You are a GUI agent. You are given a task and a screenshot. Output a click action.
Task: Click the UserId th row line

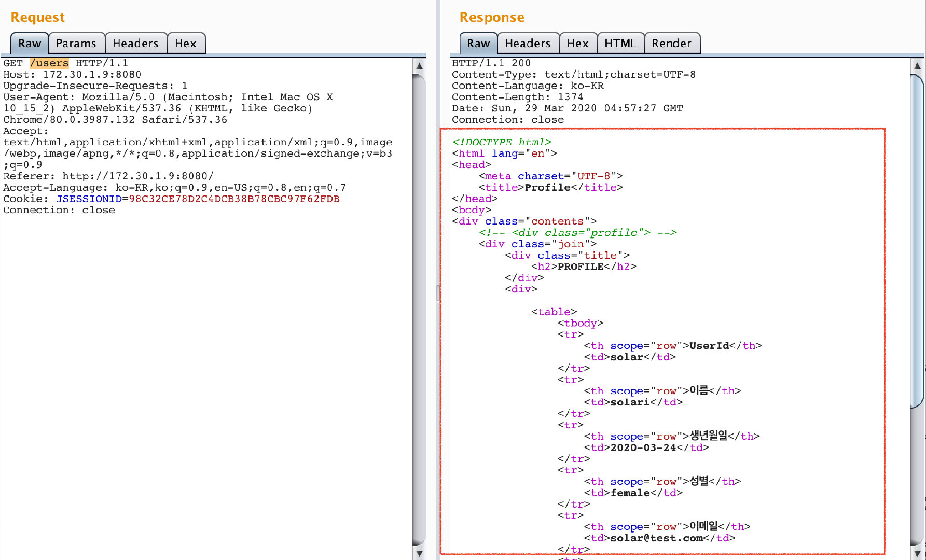tap(673, 346)
